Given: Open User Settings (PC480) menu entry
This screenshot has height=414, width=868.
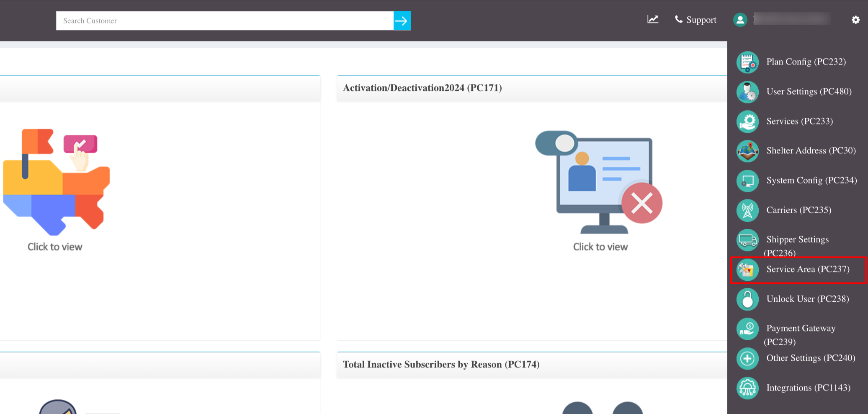Looking at the screenshot, I should pos(809,91).
